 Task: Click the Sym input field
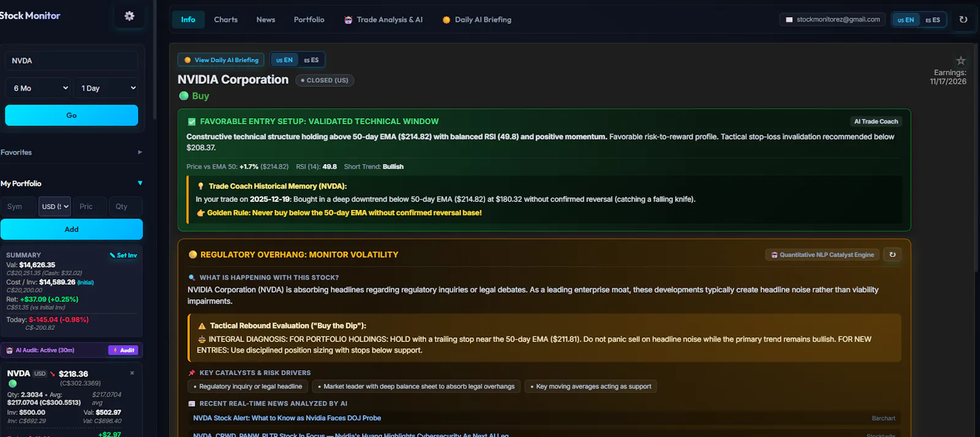point(19,207)
